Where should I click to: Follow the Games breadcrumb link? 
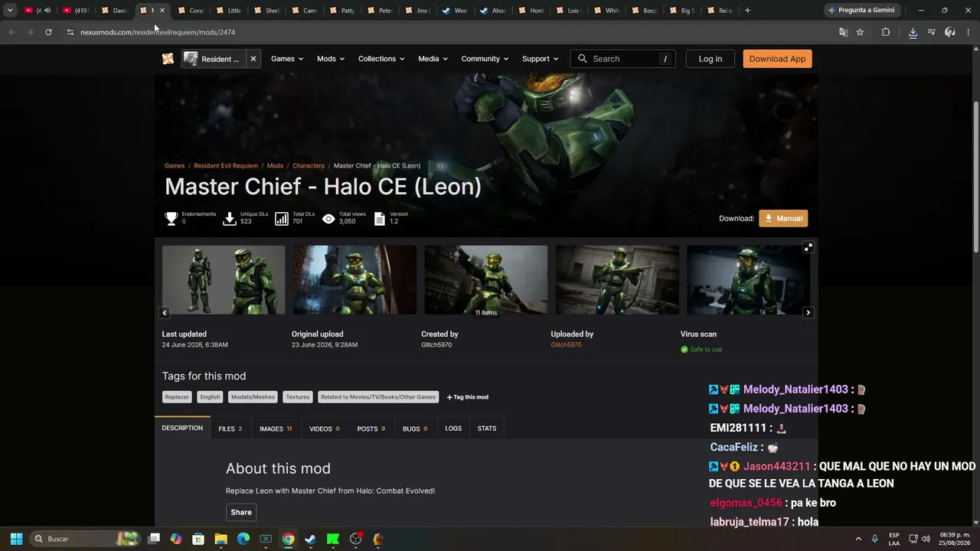tap(175, 166)
